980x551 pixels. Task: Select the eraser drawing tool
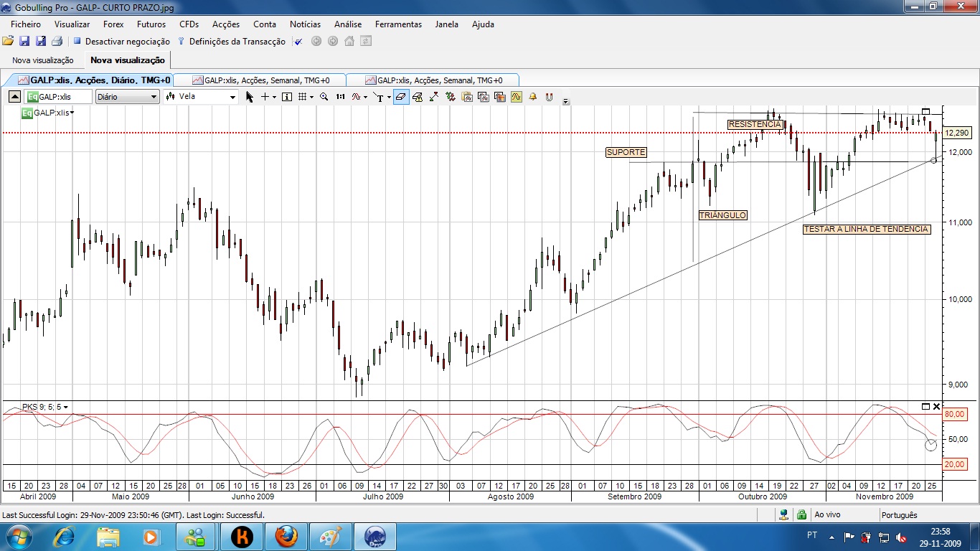tap(401, 97)
